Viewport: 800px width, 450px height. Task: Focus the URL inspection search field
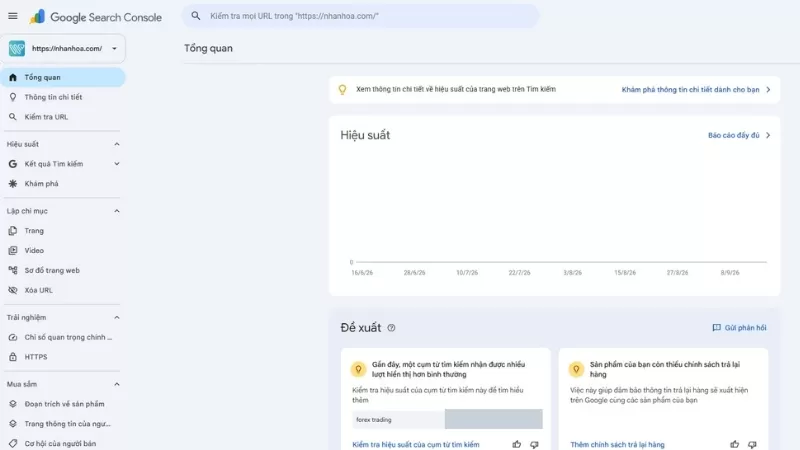tap(361, 16)
